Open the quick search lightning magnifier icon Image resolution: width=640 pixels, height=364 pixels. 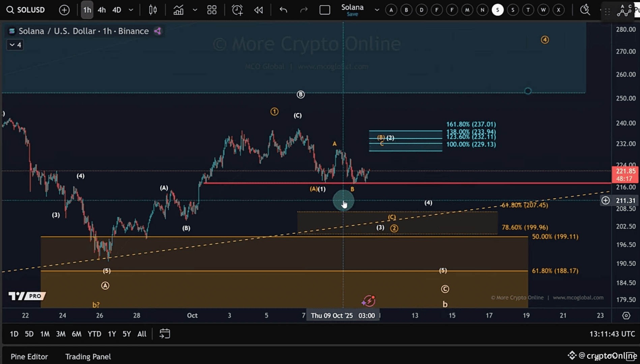(585, 9)
